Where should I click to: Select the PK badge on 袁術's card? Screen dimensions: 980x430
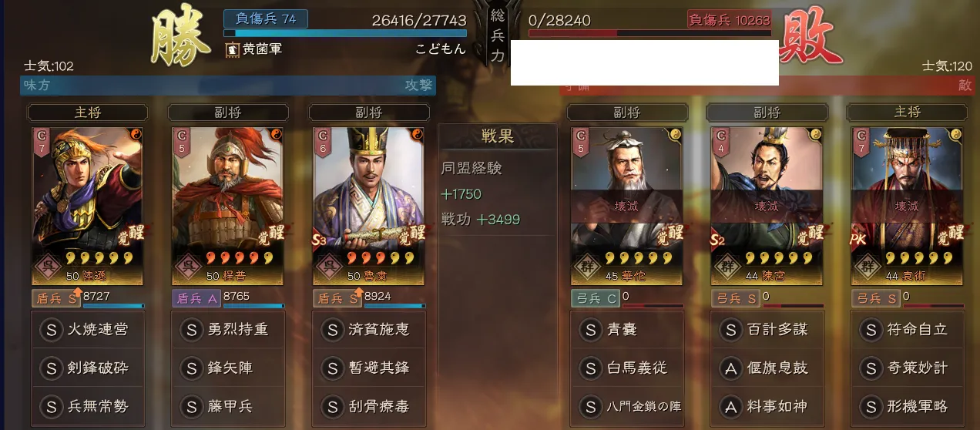pyautogui.click(x=860, y=240)
